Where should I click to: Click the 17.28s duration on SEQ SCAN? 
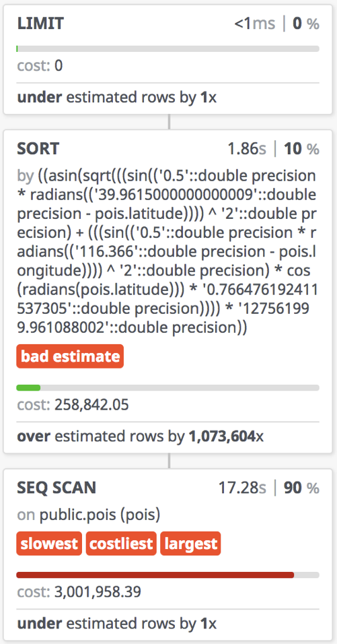[242, 488]
